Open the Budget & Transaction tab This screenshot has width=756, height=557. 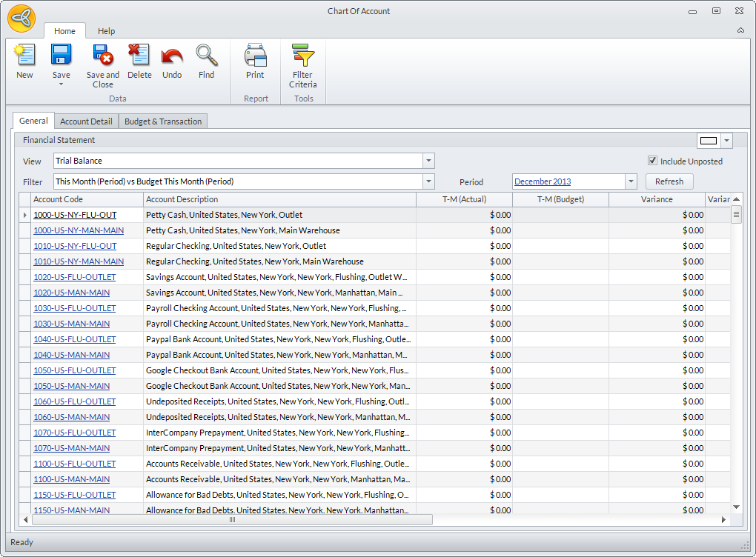coord(163,121)
